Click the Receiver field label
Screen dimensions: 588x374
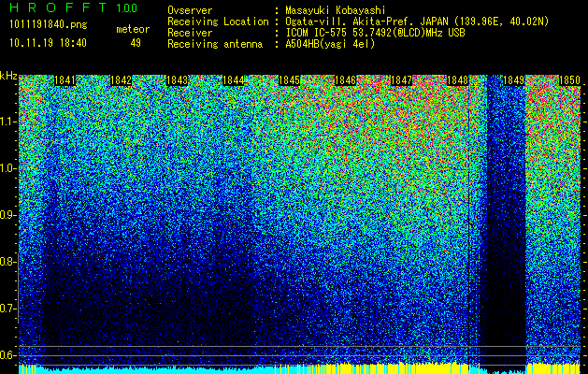coord(190,33)
